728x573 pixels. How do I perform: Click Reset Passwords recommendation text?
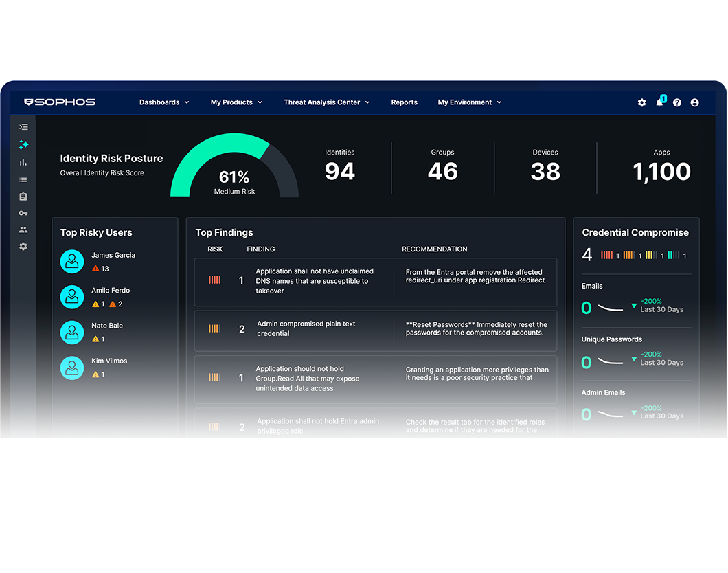(477, 328)
